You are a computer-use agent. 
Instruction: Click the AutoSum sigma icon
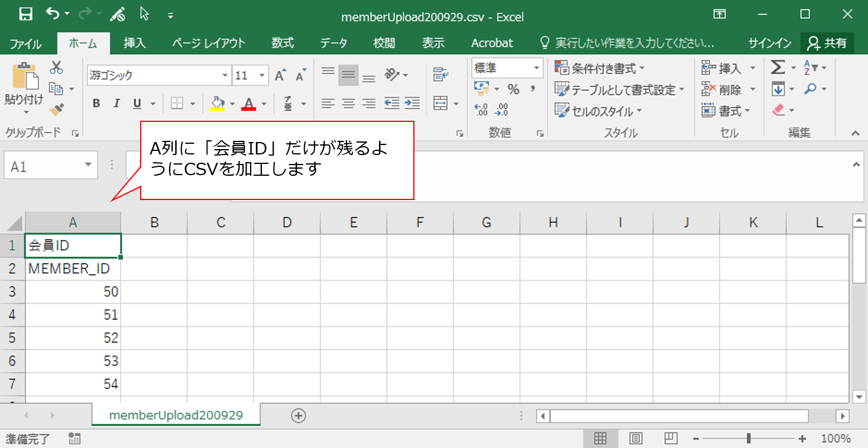tap(778, 68)
